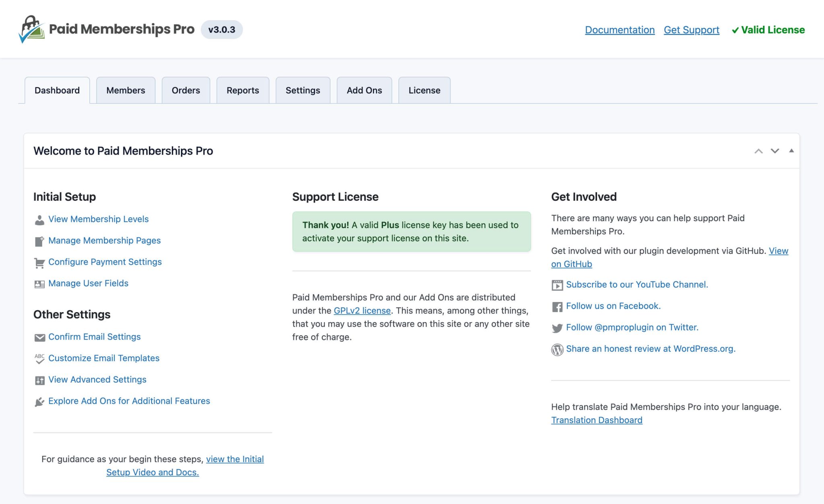Click the Get Involved heading
The height and width of the screenshot is (504, 824).
584,197
